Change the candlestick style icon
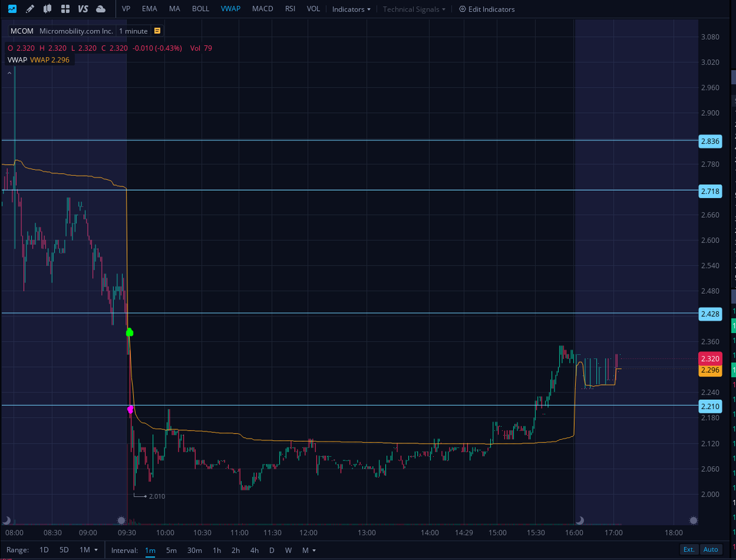Viewport: 736px width, 560px height. pos(48,9)
